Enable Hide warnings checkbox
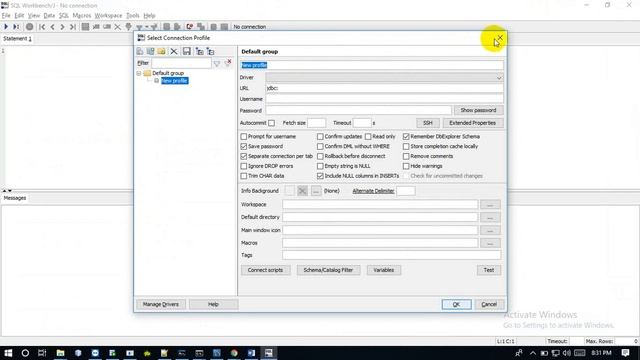This screenshot has width=640, height=360. (406, 166)
